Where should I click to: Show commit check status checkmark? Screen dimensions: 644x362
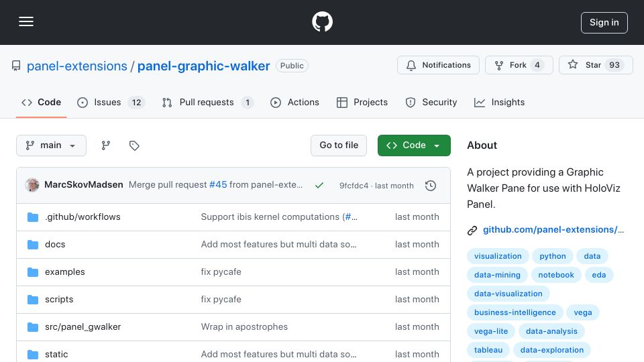[319, 186]
